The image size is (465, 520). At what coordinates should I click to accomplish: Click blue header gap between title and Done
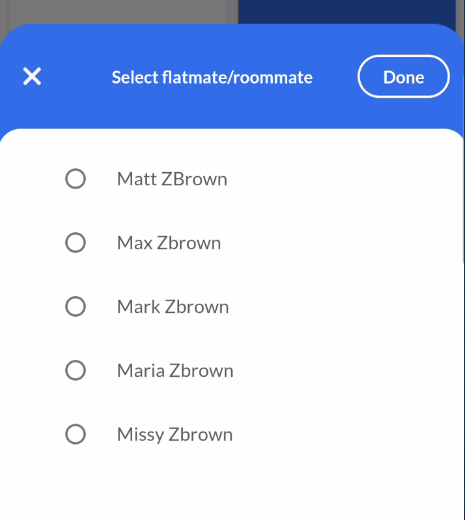[335, 77]
